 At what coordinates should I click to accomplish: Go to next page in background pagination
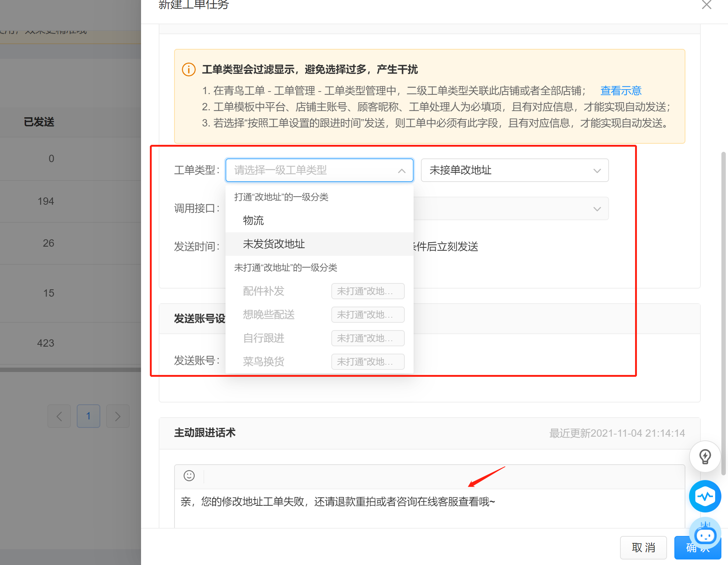118,416
